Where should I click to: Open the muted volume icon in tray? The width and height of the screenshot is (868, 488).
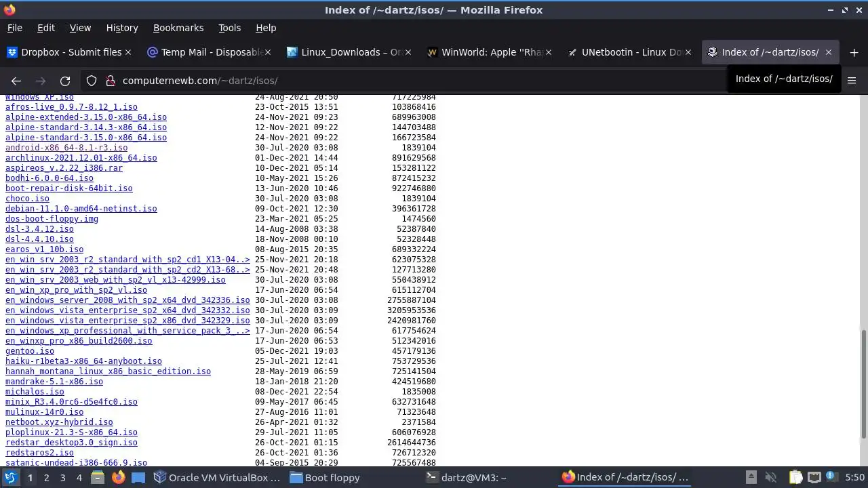click(x=770, y=477)
